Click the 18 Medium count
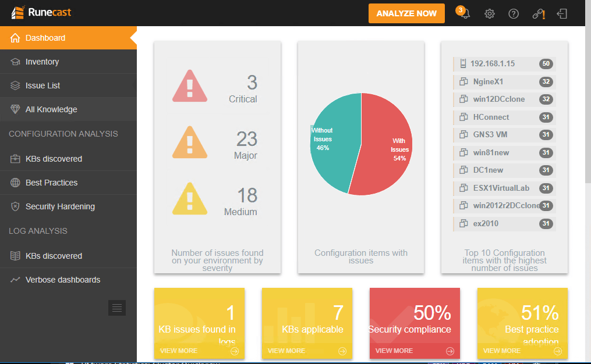The width and height of the screenshot is (591, 364). [x=247, y=195]
